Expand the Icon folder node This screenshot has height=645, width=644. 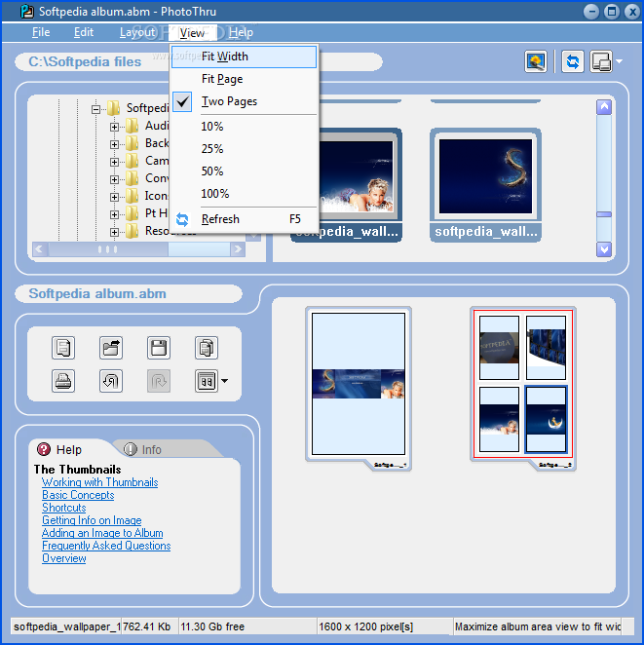pos(114,197)
